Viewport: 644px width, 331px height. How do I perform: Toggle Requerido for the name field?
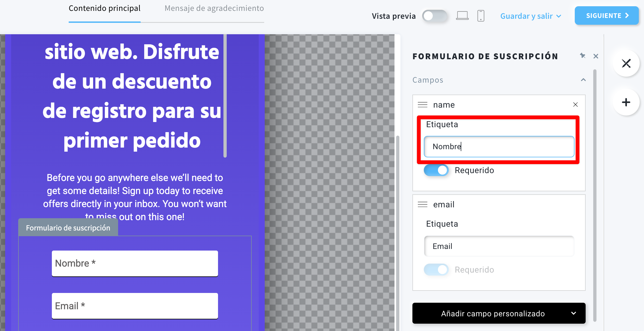[x=436, y=170]
